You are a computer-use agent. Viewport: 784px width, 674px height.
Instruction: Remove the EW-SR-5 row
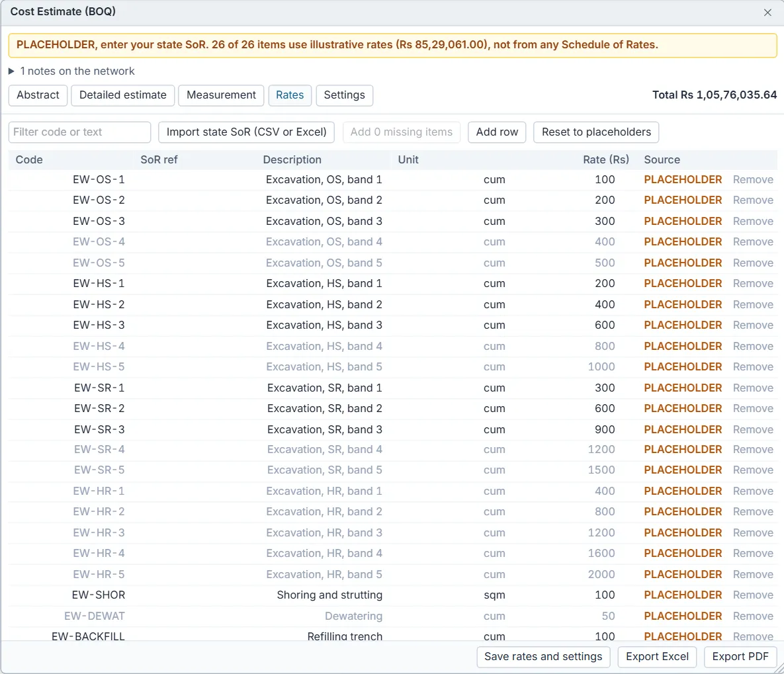tap(753, 470)
